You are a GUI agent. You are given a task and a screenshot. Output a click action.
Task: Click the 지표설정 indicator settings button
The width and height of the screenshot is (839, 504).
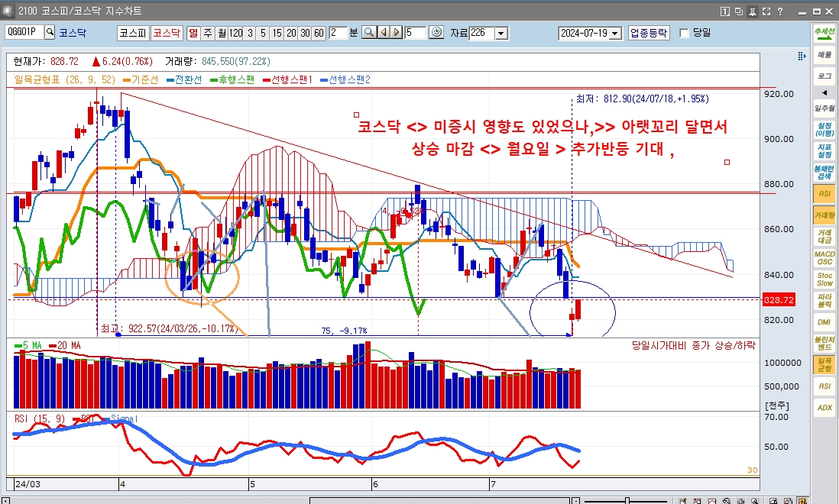click(824, 150)
